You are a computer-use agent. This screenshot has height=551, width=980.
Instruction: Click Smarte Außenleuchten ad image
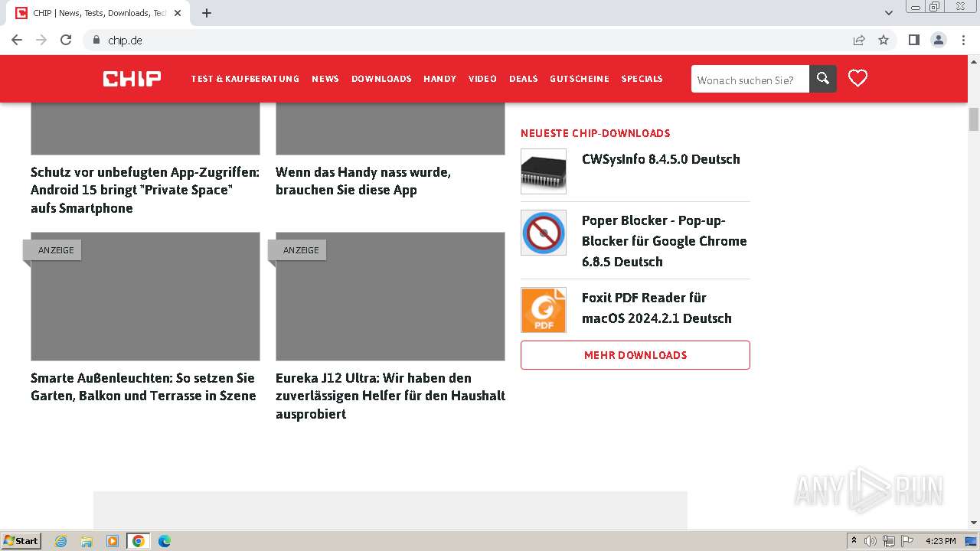coord(145,297)
